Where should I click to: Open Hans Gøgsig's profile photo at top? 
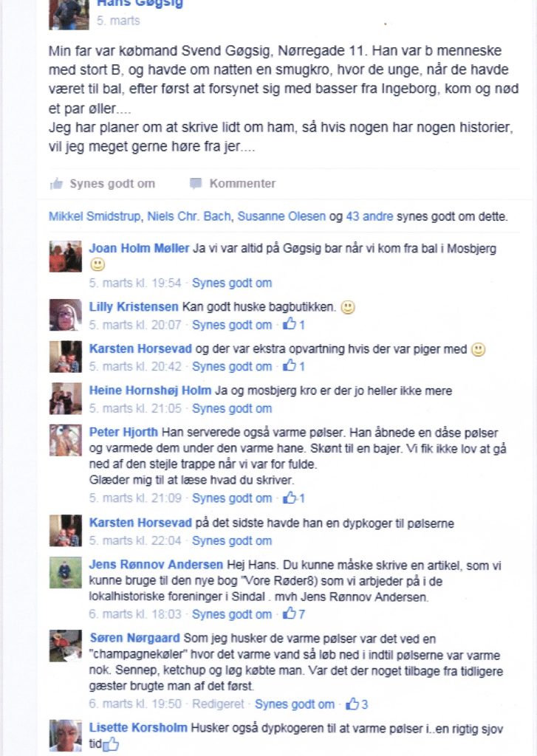click(69, 15)
